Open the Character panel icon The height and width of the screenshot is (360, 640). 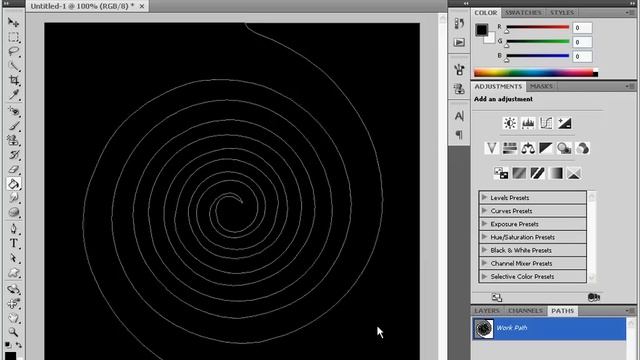tap(459, 116)
